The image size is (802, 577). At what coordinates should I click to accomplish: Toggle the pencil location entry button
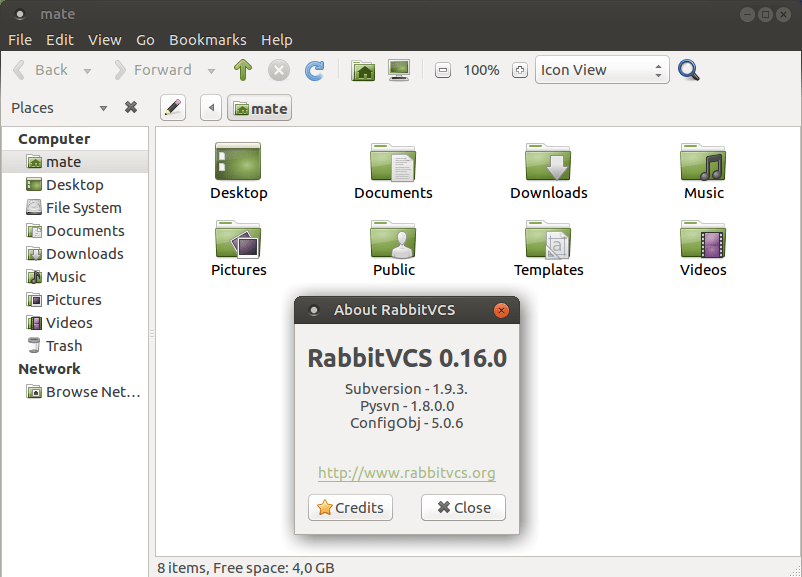[x=173, y=108]
